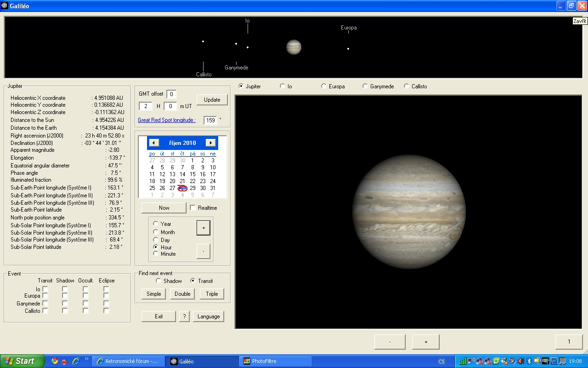
Task: Click the time increment plus button
Action: [x=204, y=228]
